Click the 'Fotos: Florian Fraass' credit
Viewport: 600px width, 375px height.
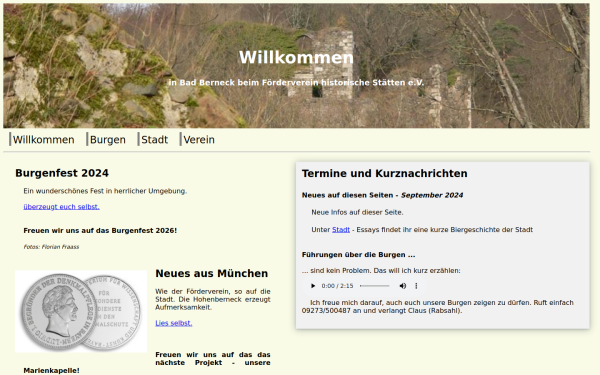pos(51,247)
